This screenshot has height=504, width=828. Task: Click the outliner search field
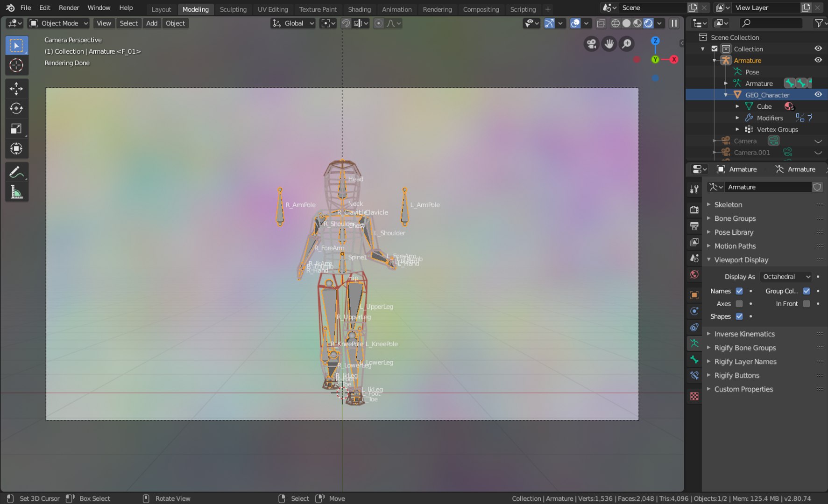click(771, 23)
